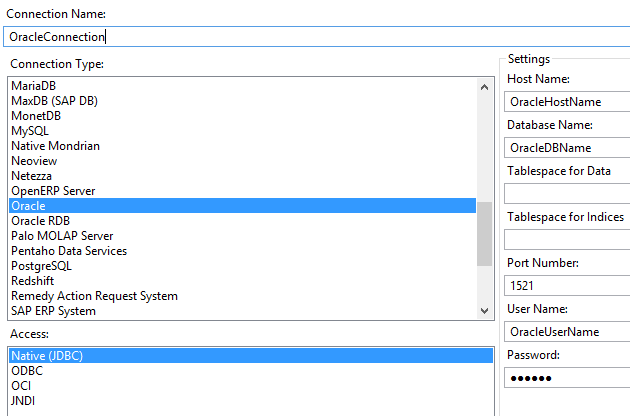
Task: Select MySQL connection type
Action: point(242,131)
